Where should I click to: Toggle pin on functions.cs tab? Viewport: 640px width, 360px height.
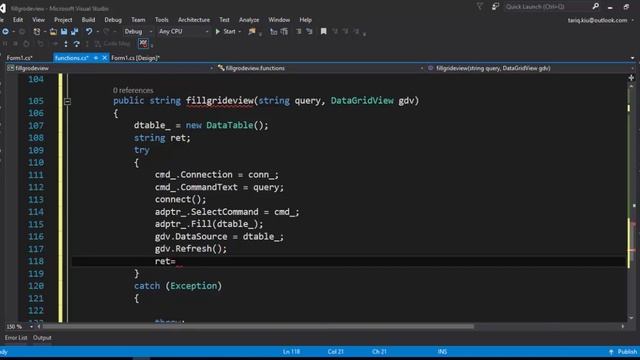tap(96, 58)
